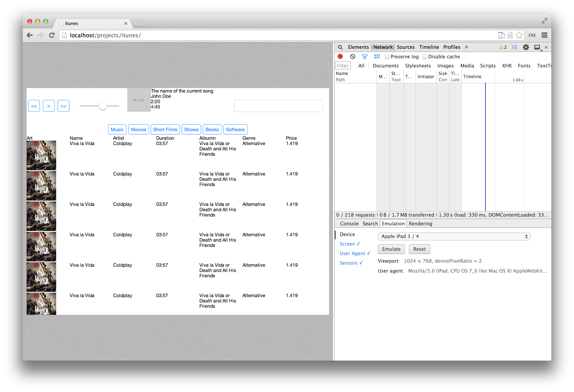Viewport: 574px width, 392px height.
Task: Click the Movies category button
Action: point(138,130)
